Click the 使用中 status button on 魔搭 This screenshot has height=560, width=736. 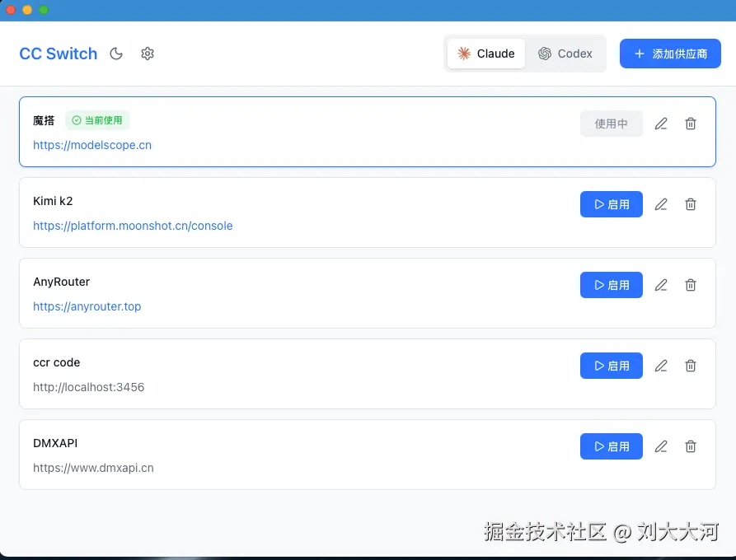612,124
